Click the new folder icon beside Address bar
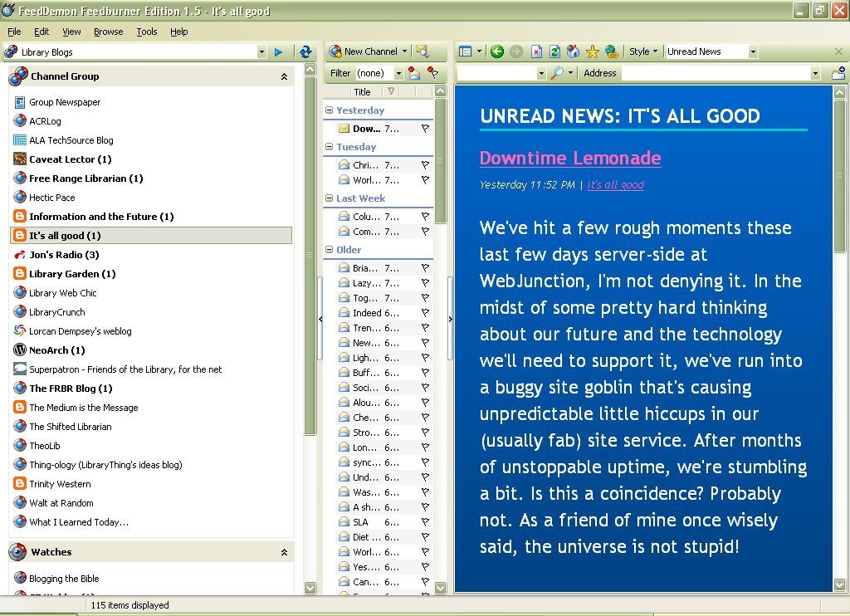Image resolution: width=850 pixels, height=616 pixels. click(838, 73)
